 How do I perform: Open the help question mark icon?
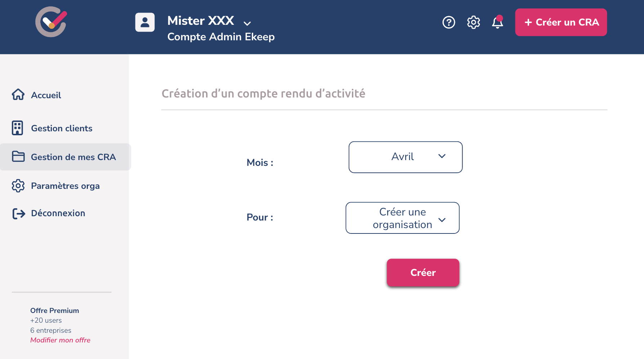(x=449, y=22)
